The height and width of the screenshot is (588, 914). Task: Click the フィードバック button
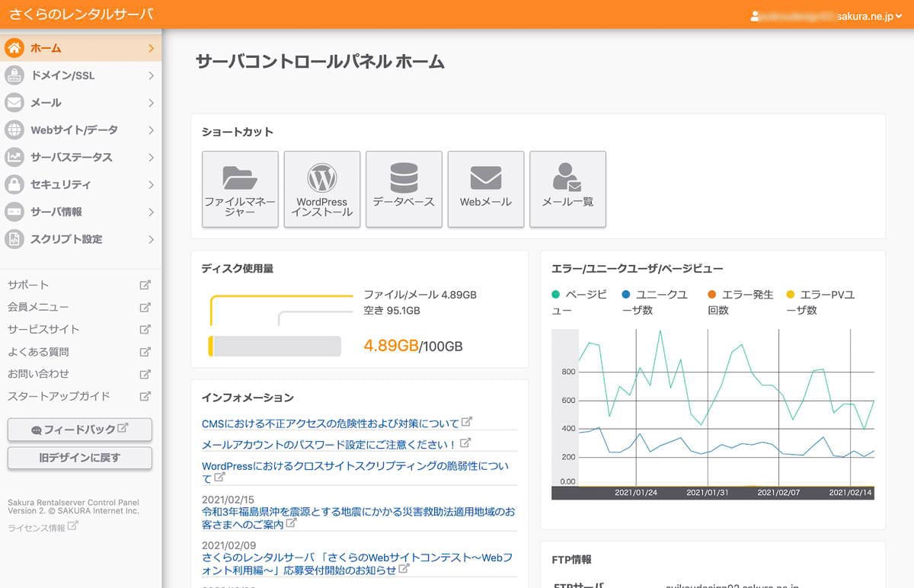pyautogui.click(x=79, y=430)
